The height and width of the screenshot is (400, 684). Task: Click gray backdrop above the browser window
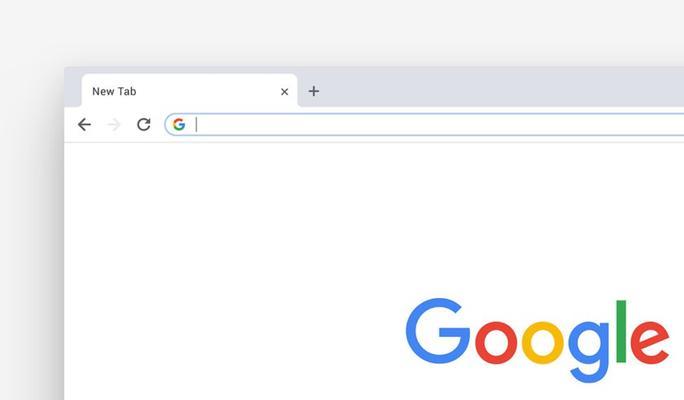(342, 33)
